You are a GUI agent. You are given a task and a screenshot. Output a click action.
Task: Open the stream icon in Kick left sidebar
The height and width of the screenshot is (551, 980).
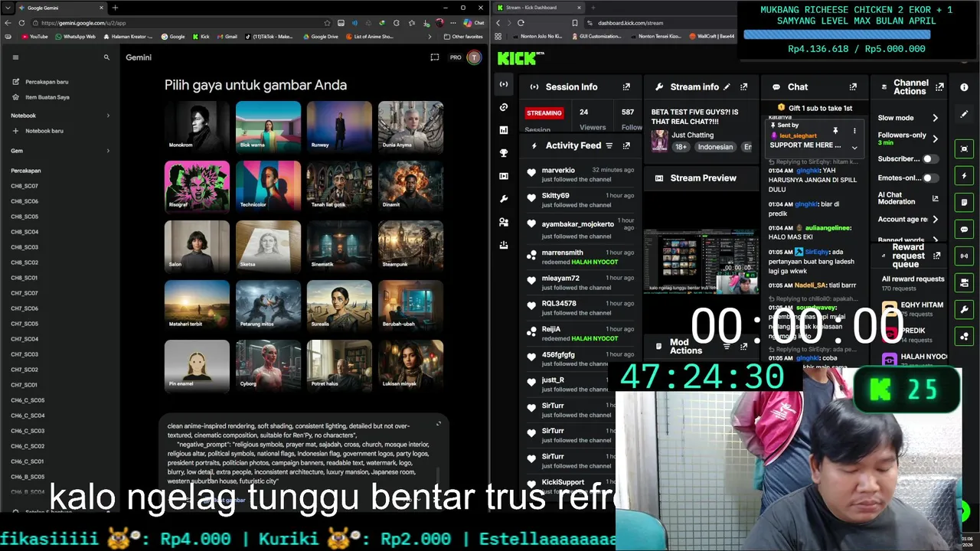coord(503,84)
